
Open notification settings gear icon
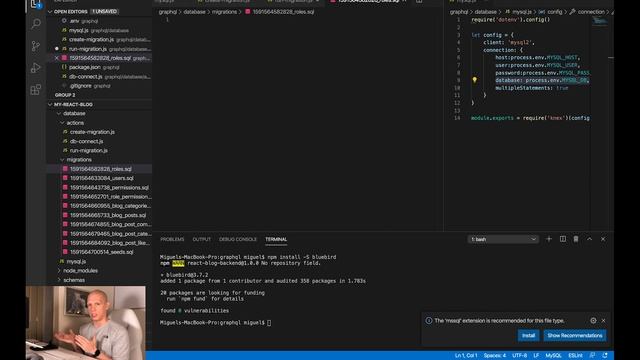tap(593, 320)
